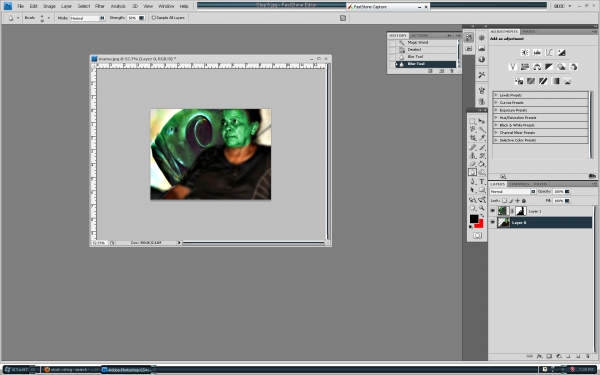Viewport: 600px width, 375px height.
Task: Open the Filter menu
Action: pos(100,6)
